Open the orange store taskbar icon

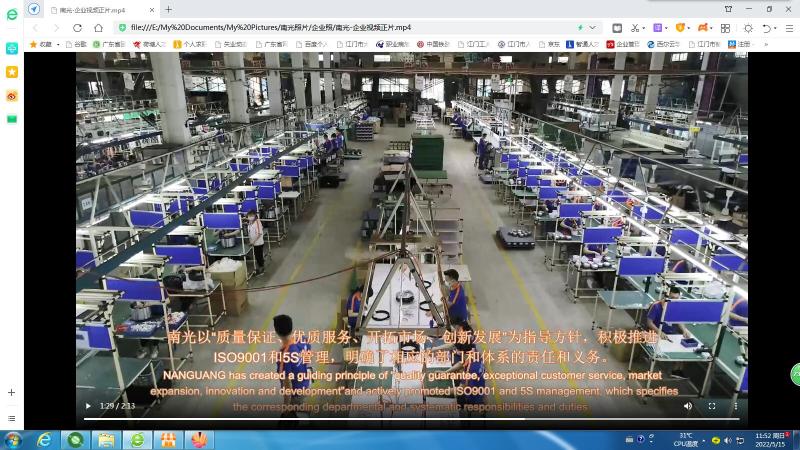(168, 440)
